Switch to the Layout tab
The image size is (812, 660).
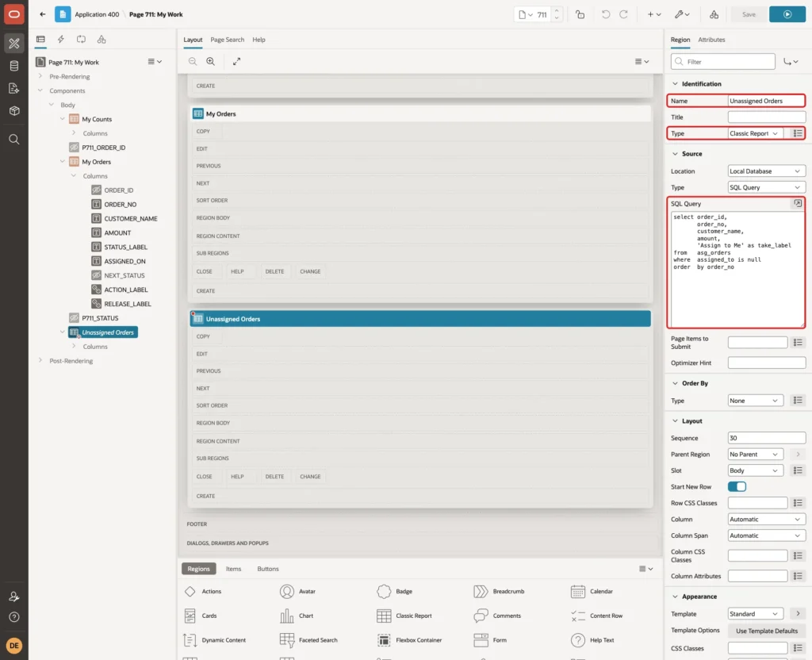pyautogui.click(x=193, y=40)
